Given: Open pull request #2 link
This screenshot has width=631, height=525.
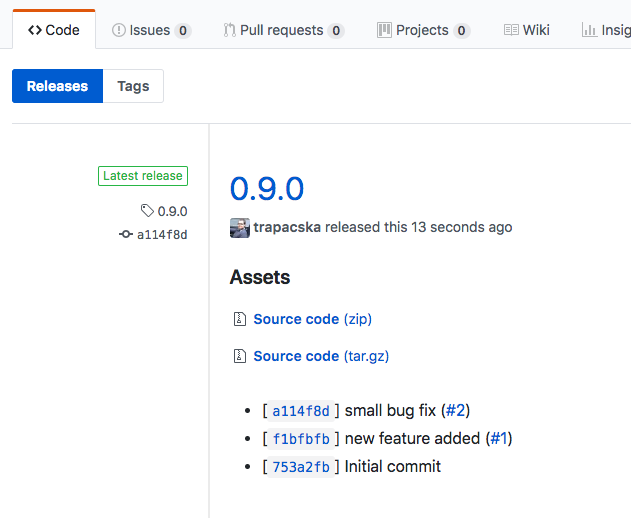Looking at the screenshot, I should [456, 410].
